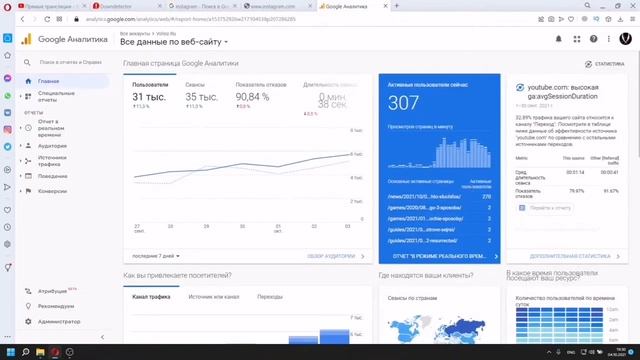Expand 'Отчет в реальном времени' section
Screen dimensions: 640x360
point(51,128)
